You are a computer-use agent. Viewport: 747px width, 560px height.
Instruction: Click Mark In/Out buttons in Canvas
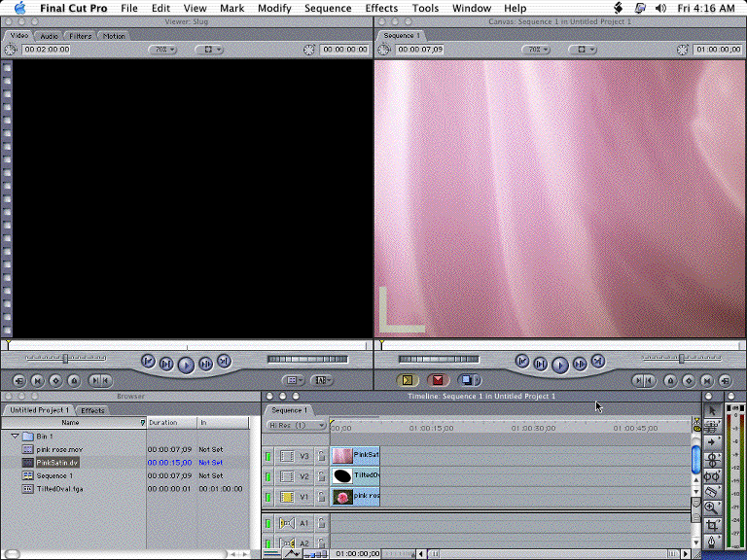(x=644, y=380)
